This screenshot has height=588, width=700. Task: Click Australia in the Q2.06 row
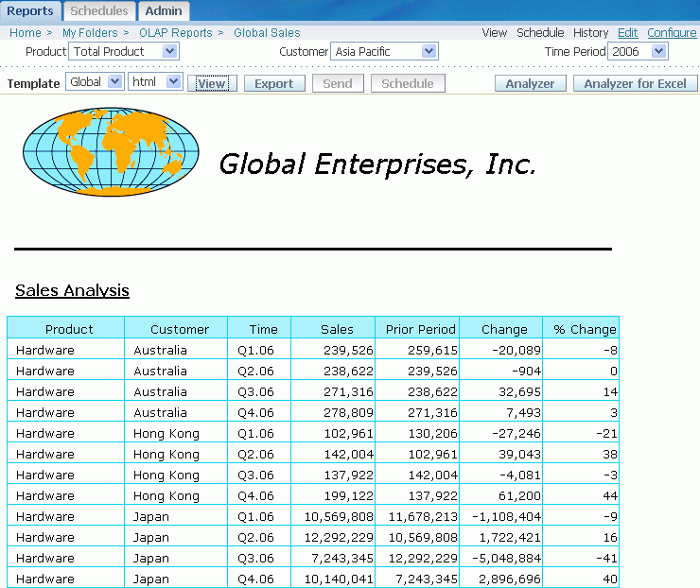click(x=160, y=372)
